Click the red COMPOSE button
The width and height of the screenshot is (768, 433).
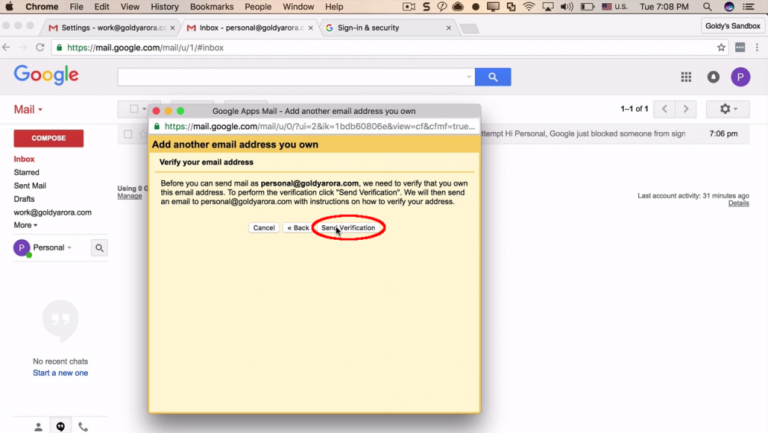48,138
